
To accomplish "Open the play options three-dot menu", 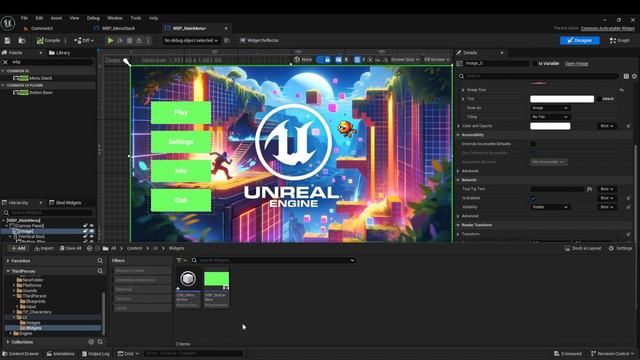I will click(148, 40).
